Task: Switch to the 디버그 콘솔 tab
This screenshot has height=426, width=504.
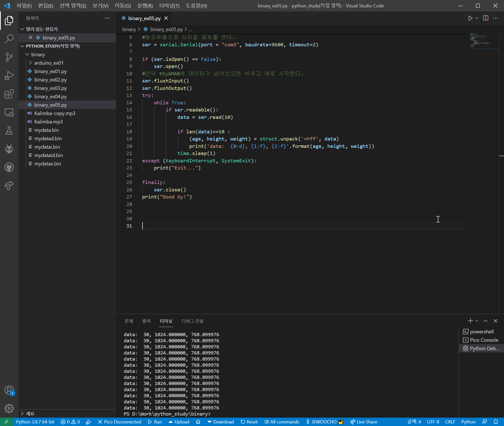Action: click(193, 321)
